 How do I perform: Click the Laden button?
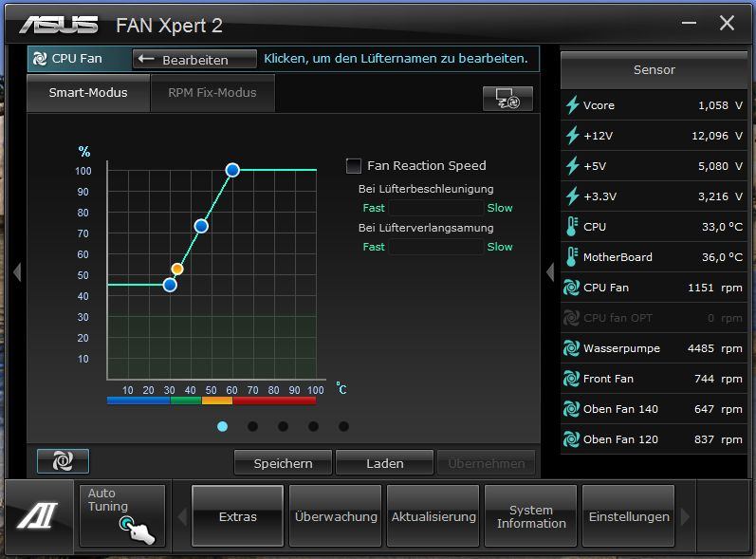point(385,463)
